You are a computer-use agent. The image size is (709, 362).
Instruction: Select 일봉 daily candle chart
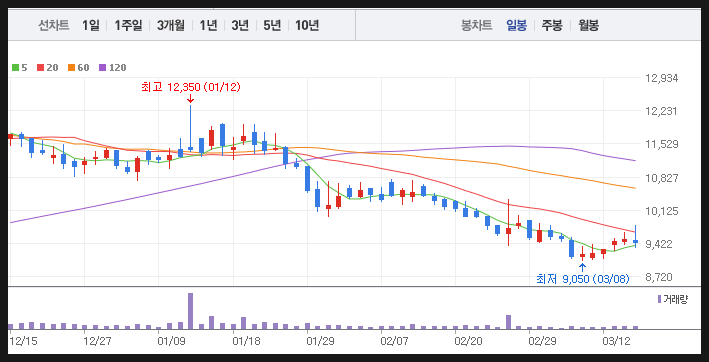516,25
